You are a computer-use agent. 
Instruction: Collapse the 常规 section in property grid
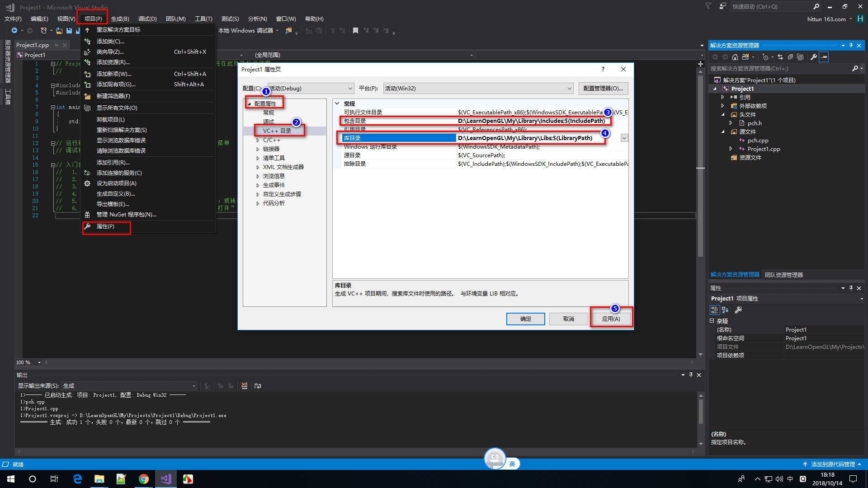[x=337, y=103]
